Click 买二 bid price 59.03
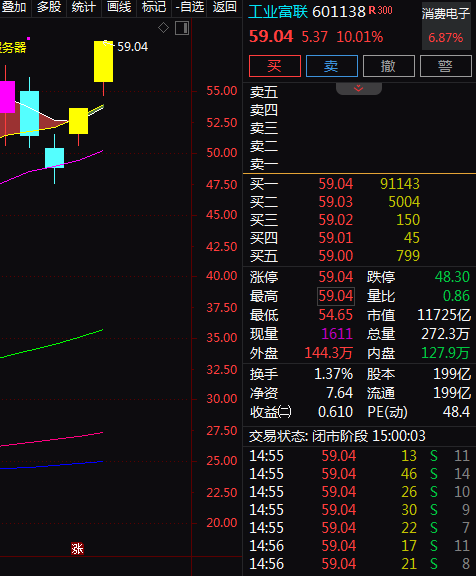Viewport: 476px width, 576px height. (335, 202)
